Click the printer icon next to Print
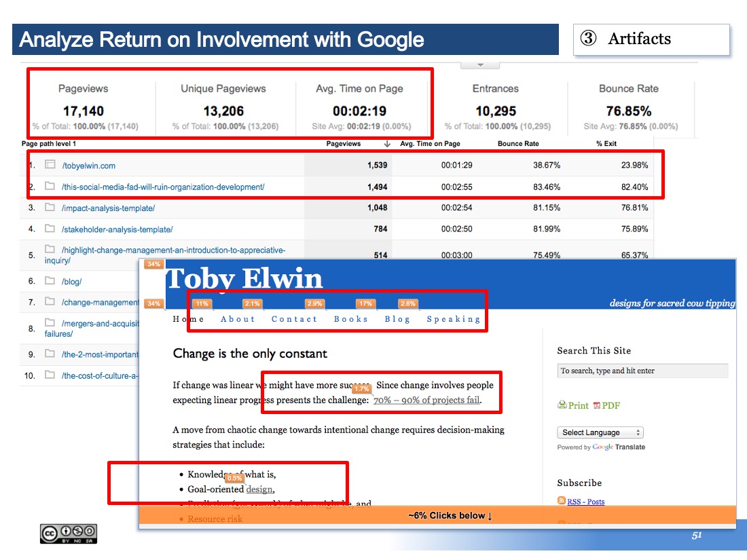The image size is (747, 560). (x=562, y=405)
